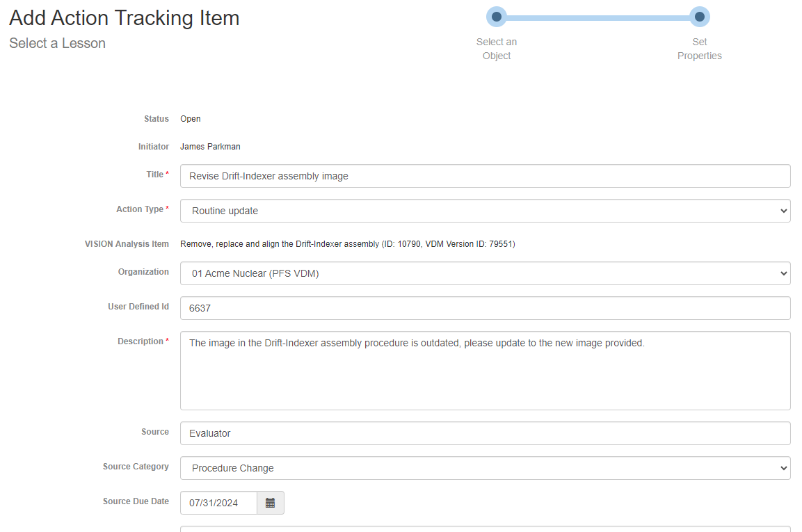The height and width of the screenshot is (532, 802).
Task: Open the Organization dropdown
Action: (x=485, y=273)
